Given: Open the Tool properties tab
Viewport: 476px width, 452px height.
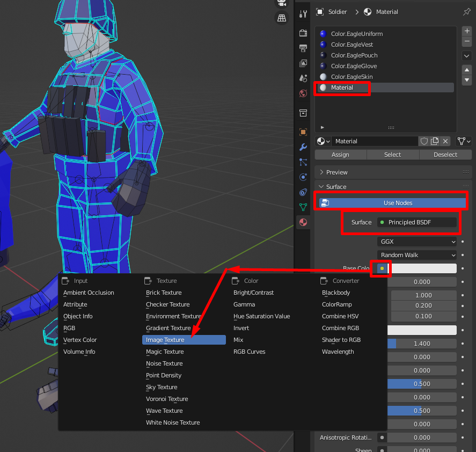Looking at the screenshot, I should coord(303,13).
